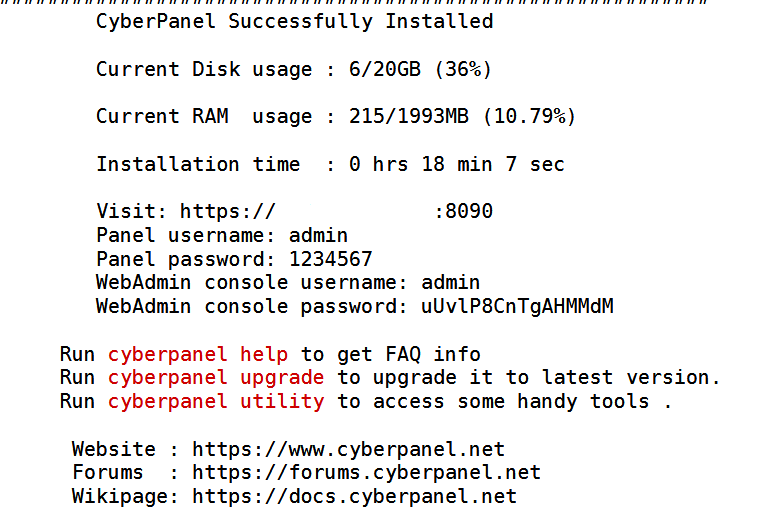Open the https://forums.cyberpanel.net forums URL
The image size is (772, 521).
[x=366, y=472]
